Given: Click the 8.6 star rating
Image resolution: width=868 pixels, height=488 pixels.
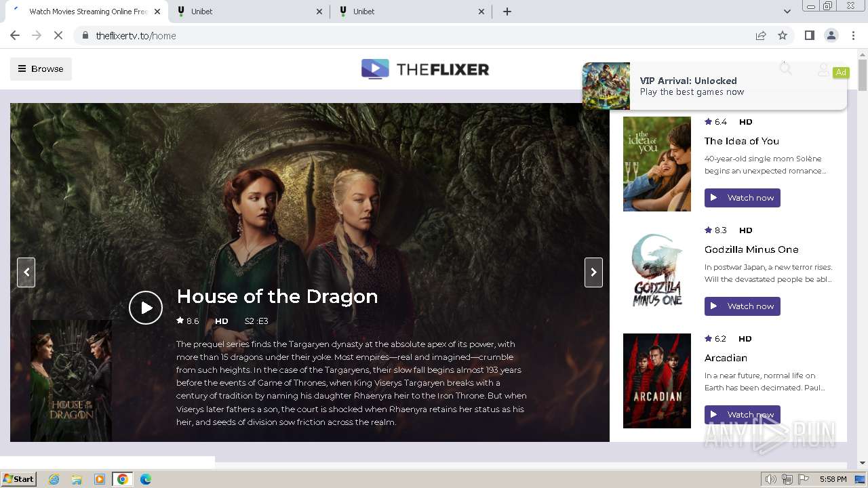Looking at the screenshot, I should coord(188,321).
